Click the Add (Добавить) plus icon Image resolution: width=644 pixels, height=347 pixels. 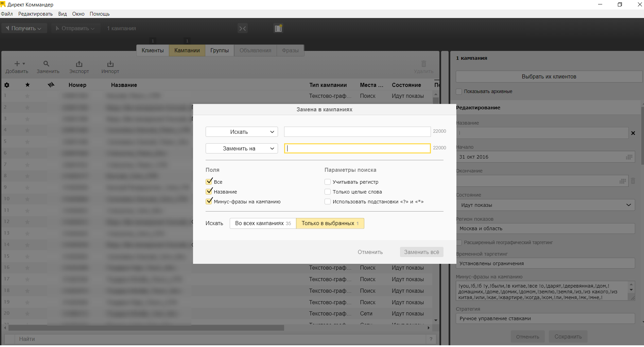pyautogui.click(x=17, y=64)
